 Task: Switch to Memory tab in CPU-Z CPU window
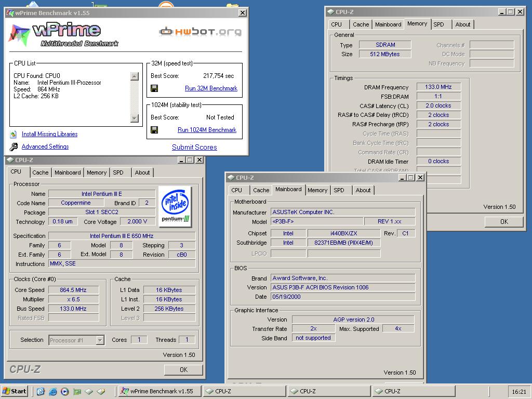(97, 172)
